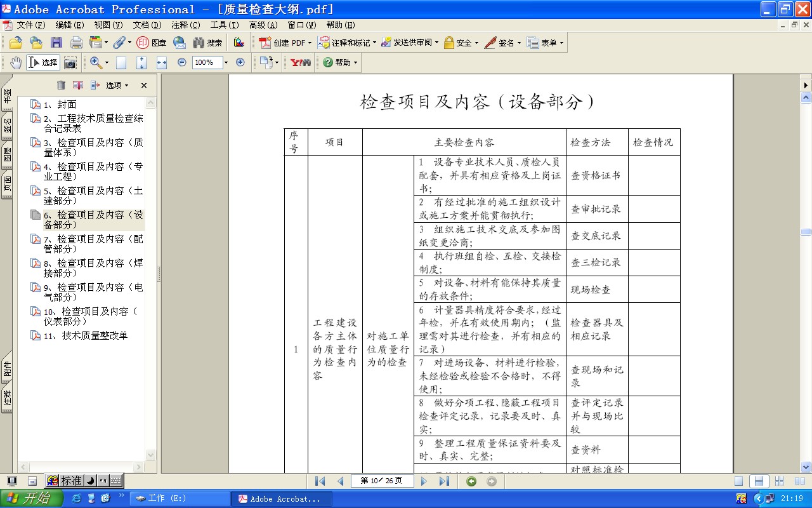Zoom out with the minus button

182,62
